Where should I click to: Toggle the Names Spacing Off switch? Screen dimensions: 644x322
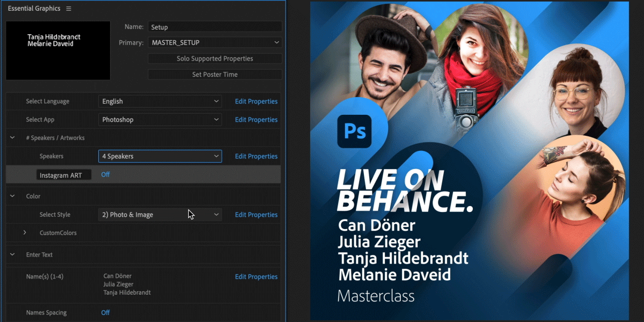[x=105, y=312]
